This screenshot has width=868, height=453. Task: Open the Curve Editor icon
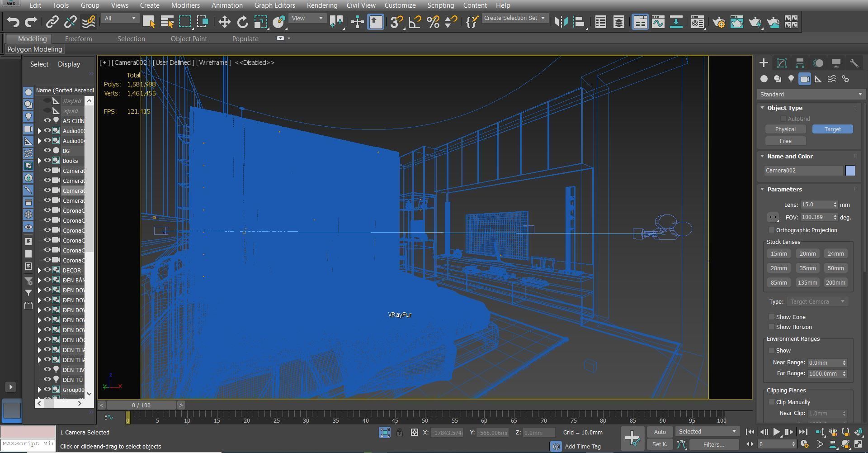658,22
